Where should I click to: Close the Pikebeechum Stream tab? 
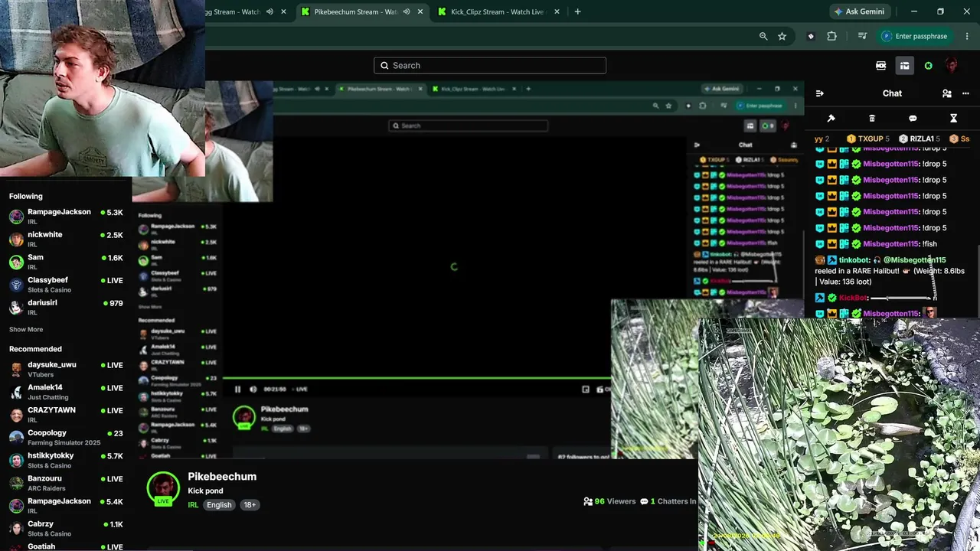(x=420, y=11)
